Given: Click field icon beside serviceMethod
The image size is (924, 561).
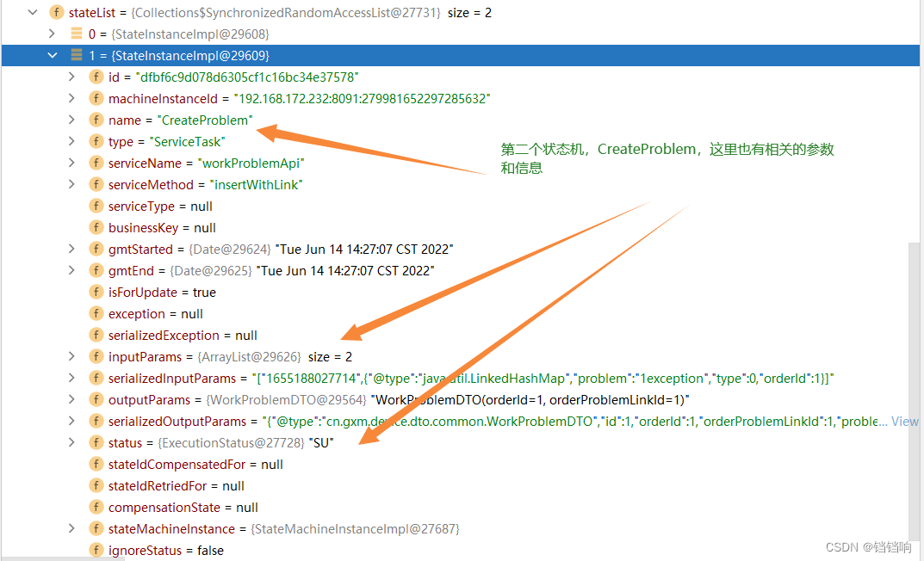Looking at the screenshot, I should tap(96, 184).
